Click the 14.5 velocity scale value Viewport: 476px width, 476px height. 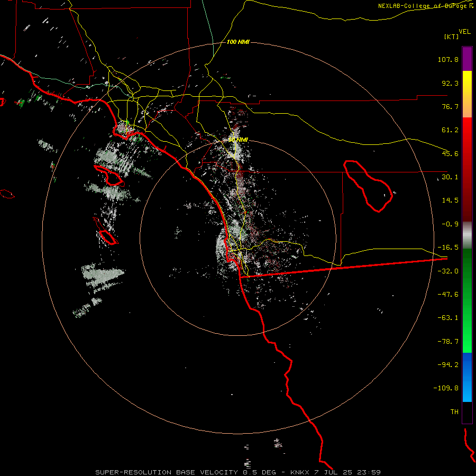[450, 200]
